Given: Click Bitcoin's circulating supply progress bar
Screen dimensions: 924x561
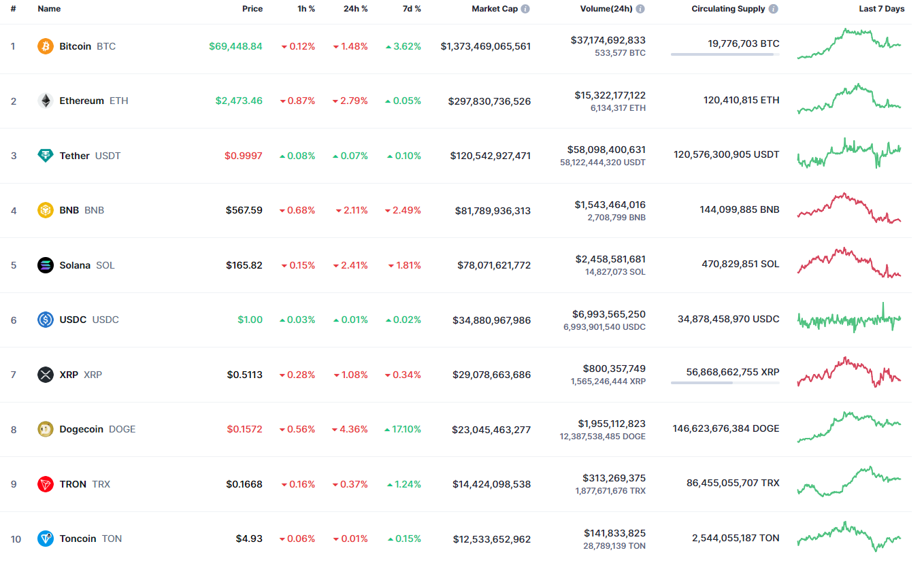Looking at the screenshot, I should tap(725, 54).
